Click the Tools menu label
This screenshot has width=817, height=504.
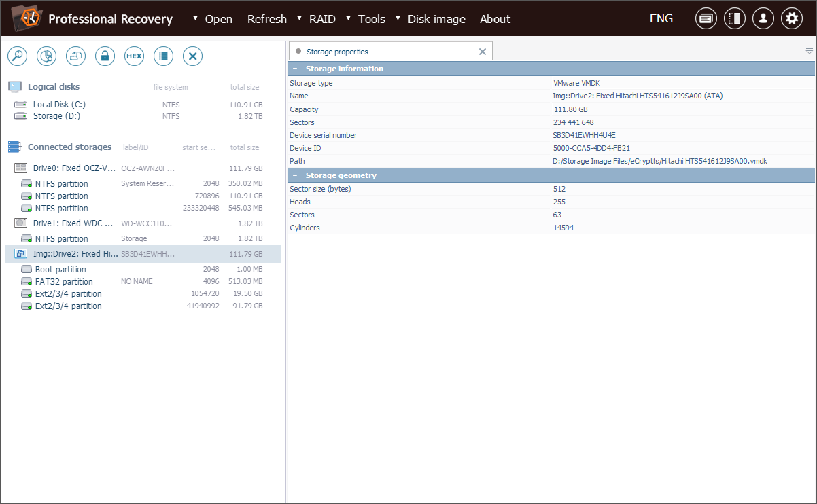[372, 19]
